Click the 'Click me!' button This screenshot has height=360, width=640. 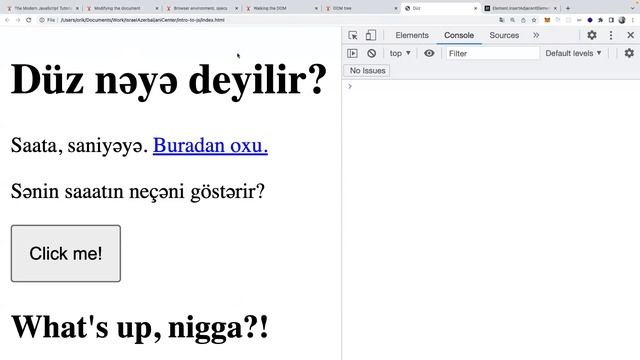(x=66, y=253)
